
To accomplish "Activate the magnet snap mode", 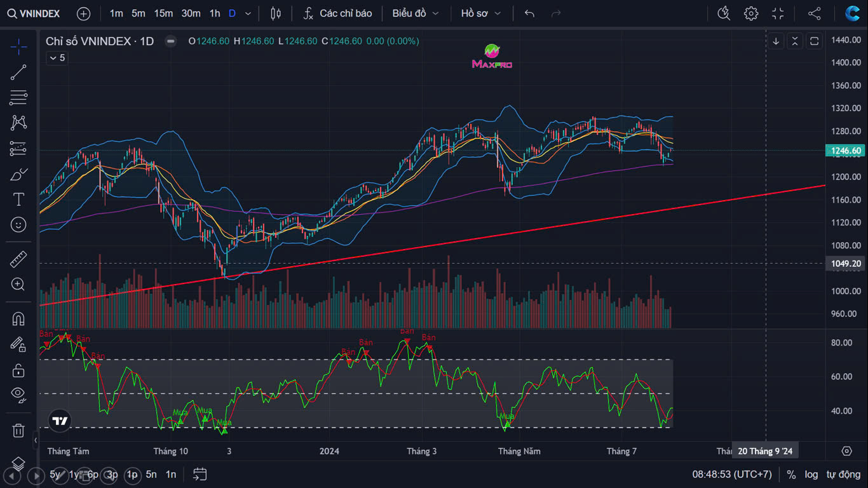I will tap(18, 318).
